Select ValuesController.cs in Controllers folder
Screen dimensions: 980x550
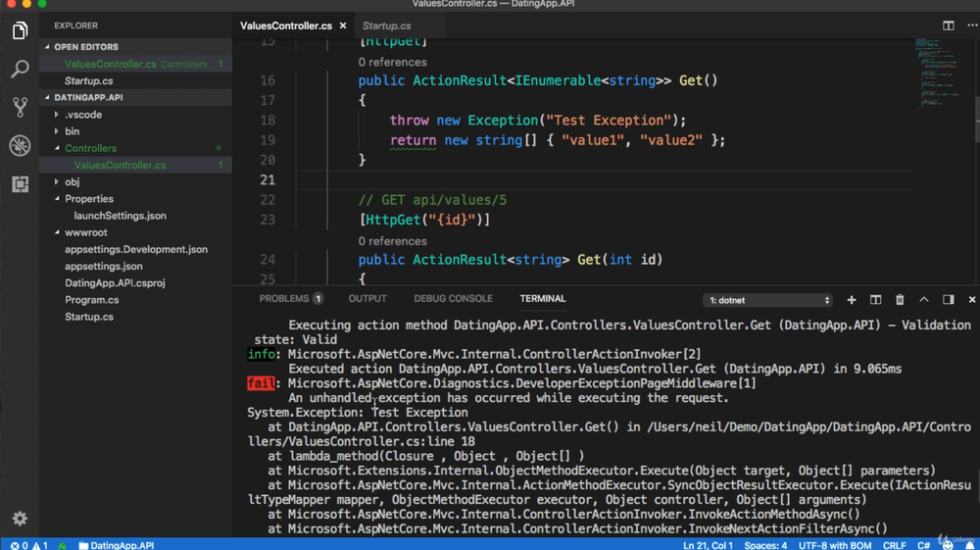pyautogui.click(x=135, y=165)
